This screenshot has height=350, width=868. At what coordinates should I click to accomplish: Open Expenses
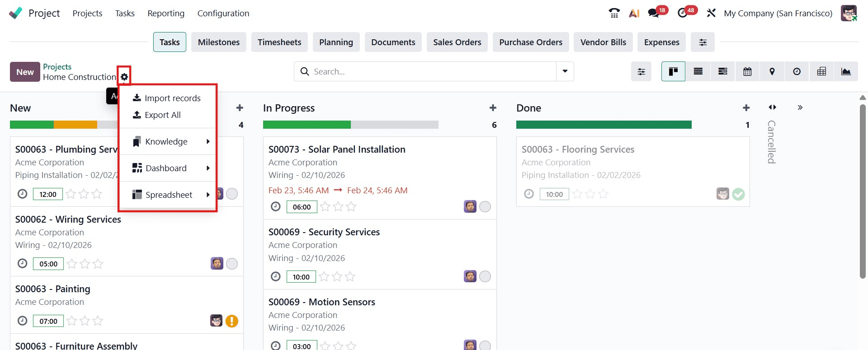point(661,42)
